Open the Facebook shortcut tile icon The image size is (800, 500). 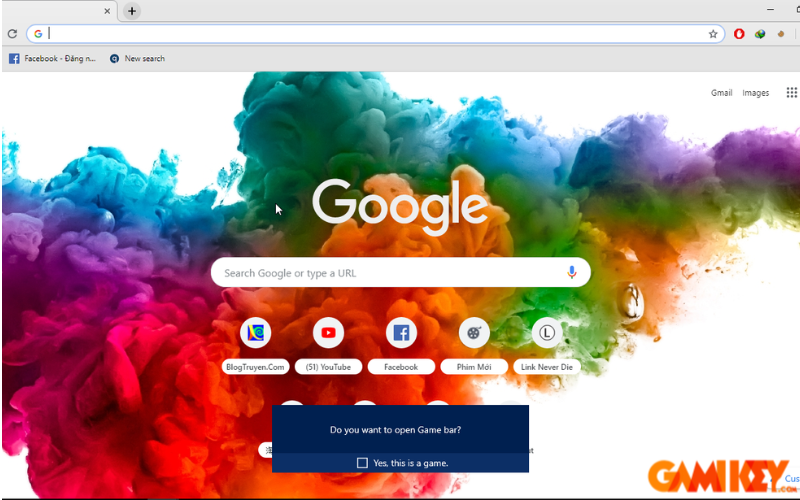[x=401, y=333]
